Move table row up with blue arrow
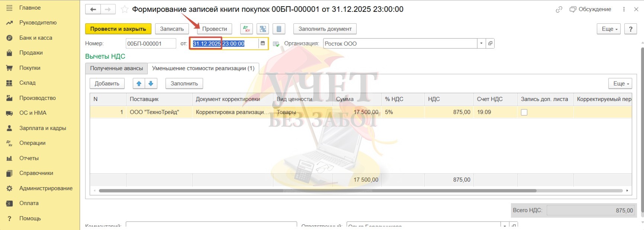Viewport: 644px width, 230px height. (x=139, y=84)
